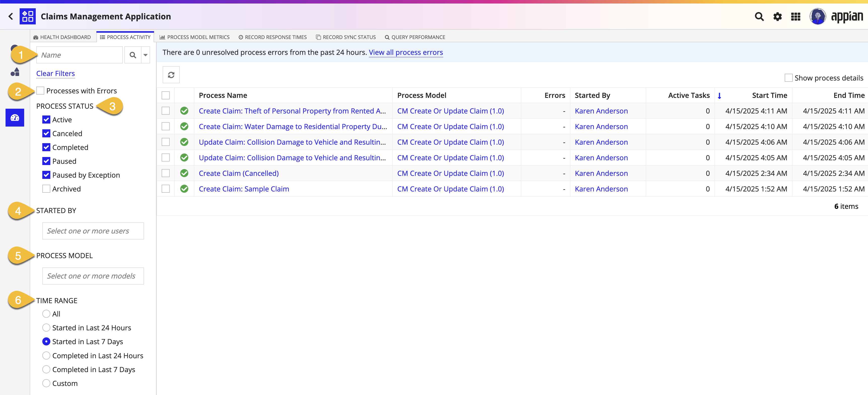The image size is (868, 395).
Task: Enable the Archived status filter
Action: tap(46, 189)
